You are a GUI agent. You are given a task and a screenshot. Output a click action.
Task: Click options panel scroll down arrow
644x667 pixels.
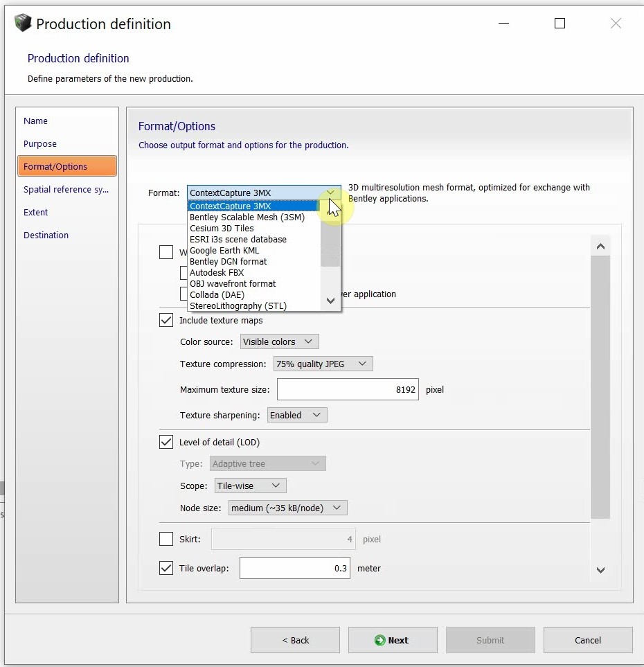600,570
